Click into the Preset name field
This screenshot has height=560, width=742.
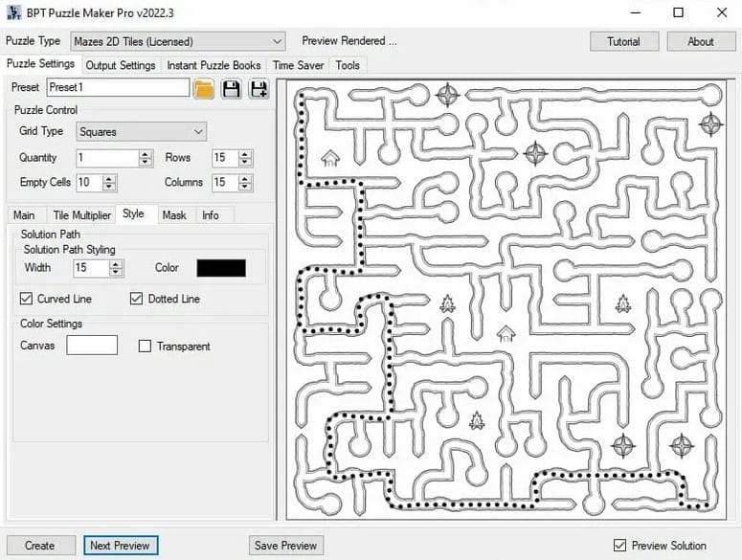117,88
